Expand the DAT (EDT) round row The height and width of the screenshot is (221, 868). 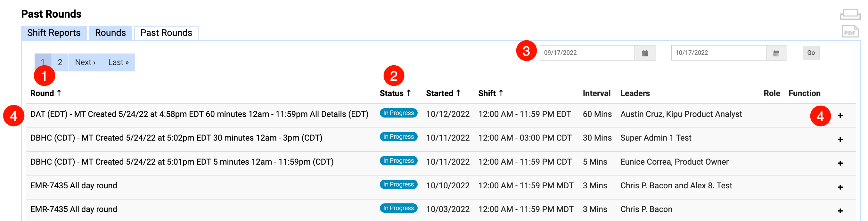(x=840, y=116)
